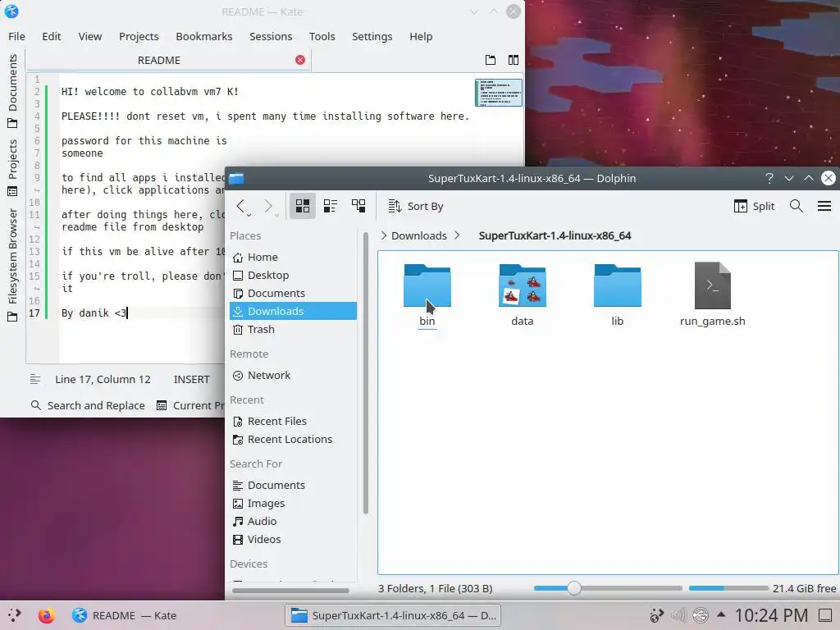Open Kate Help menu
The height and width of the screenshot is (630, 840).
click(x=421, y=36)
